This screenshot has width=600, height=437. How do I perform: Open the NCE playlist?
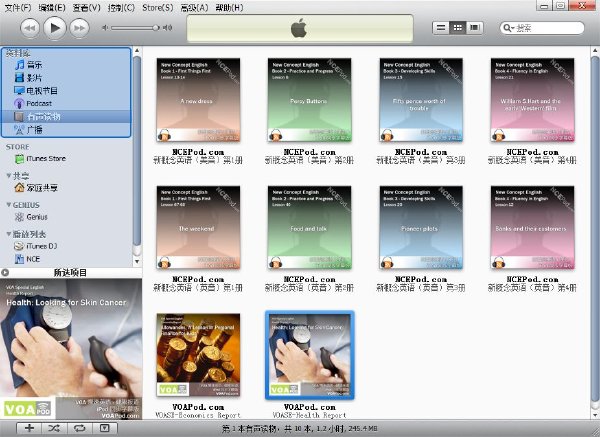[x=27, y=259]
